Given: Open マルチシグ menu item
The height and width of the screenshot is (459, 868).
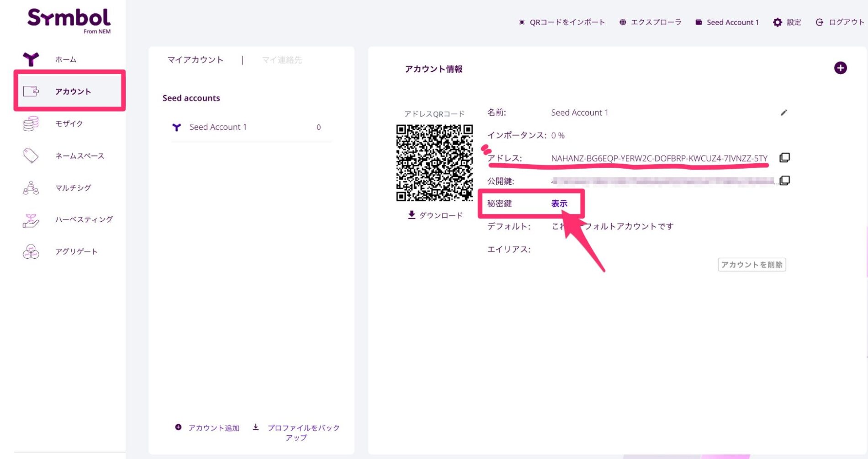Looking at the screenshot, I should tap(73, 188).
